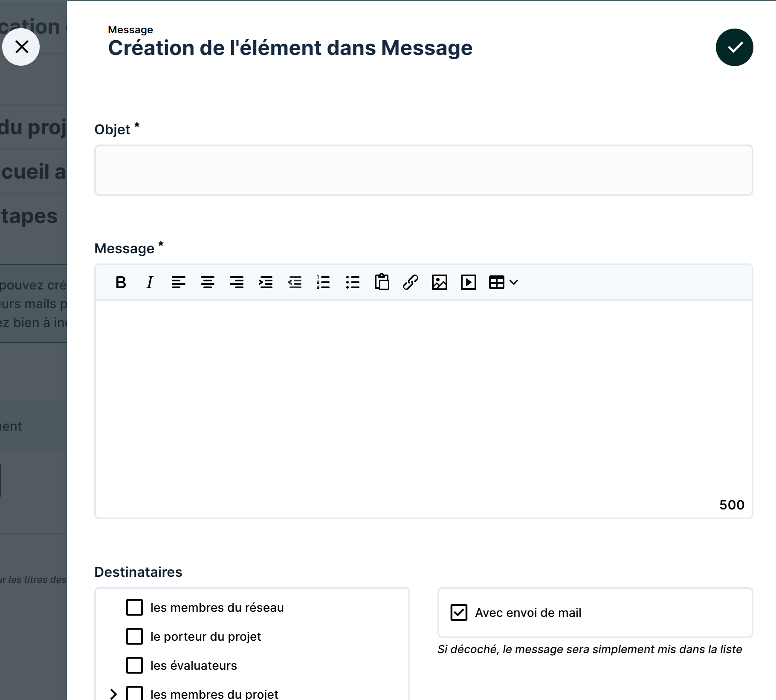Viewport: 776px width, 700px height.
Task: Increase indent of the message text
Action: [x=266, y=282]
